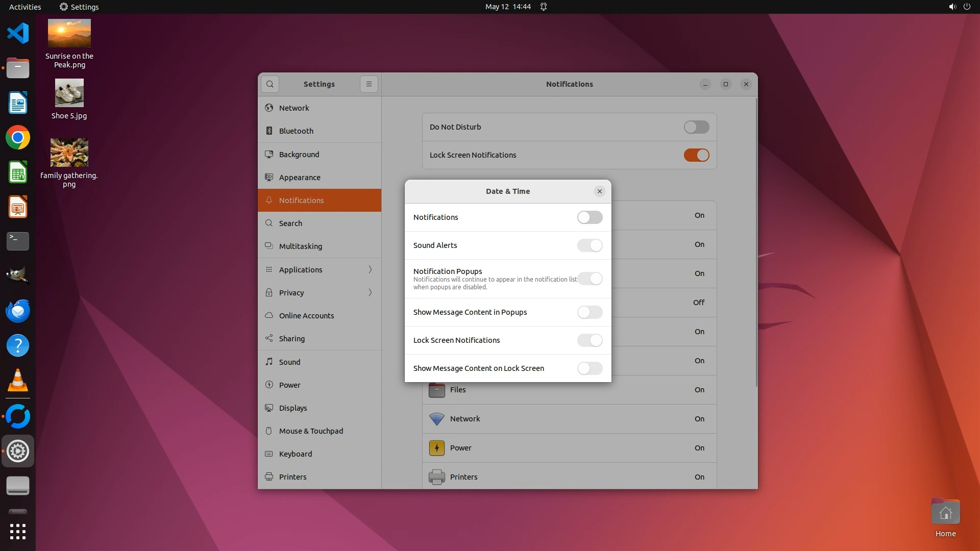Select Bluetooth in the settings sidebar
Screen dimensions: 980x551
(x=296, y=131)
